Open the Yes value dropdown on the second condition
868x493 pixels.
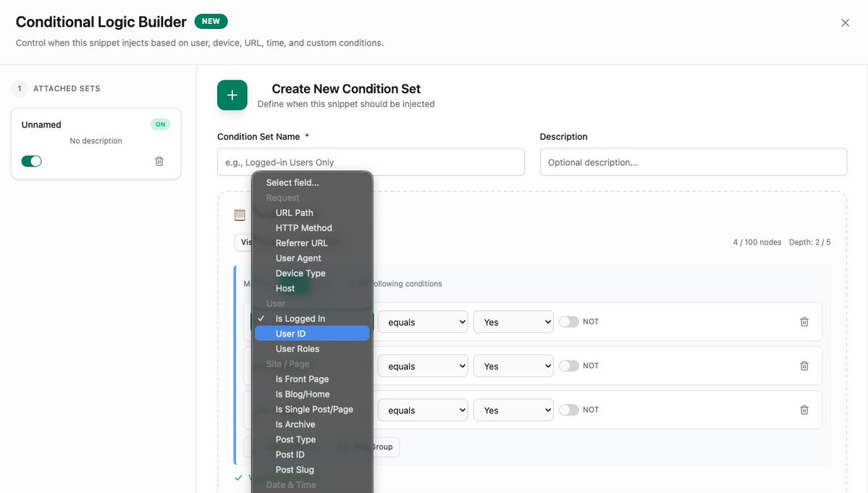(x=513, y=366)
